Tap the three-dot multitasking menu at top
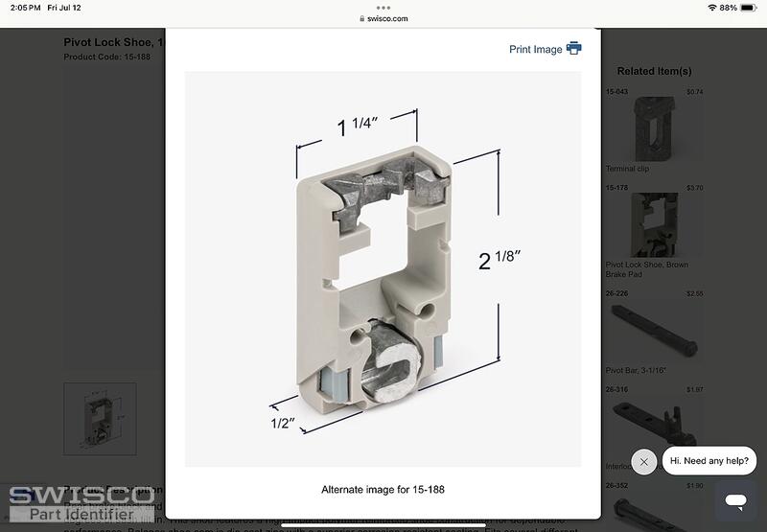Image resolution: width=767 pixels, height=532 pixels. pos(383,8)
